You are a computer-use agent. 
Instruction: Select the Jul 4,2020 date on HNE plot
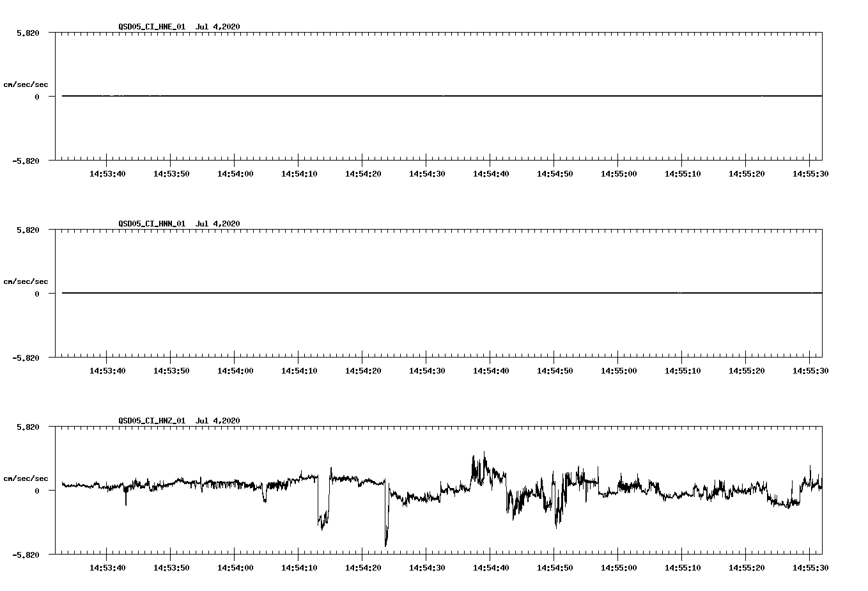tap(218, 27)
